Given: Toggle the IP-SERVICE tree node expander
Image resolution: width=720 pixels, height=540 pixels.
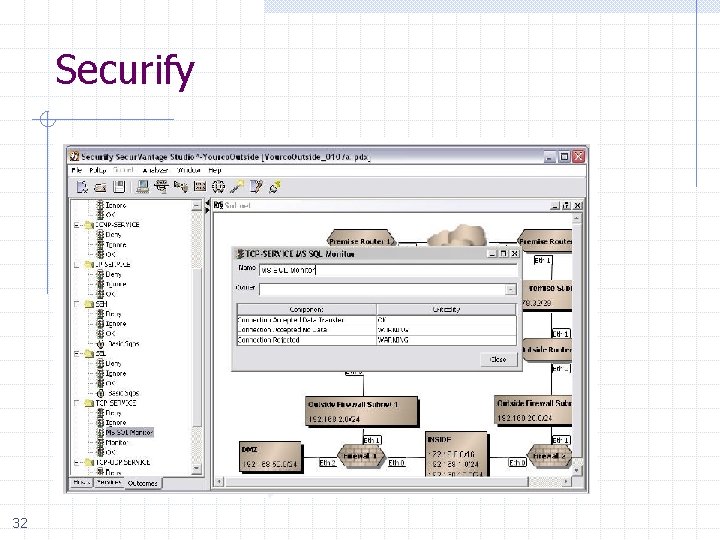Looking at the screenshot, I should pos(77,264).
